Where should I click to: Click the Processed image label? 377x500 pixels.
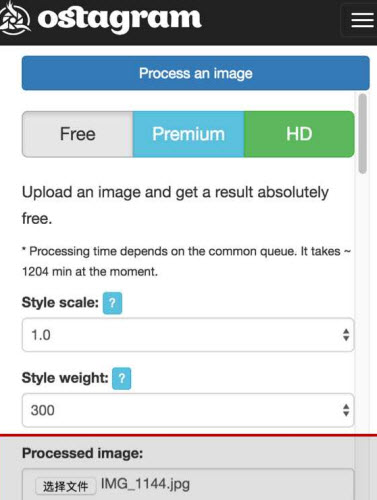click(82, 453)
